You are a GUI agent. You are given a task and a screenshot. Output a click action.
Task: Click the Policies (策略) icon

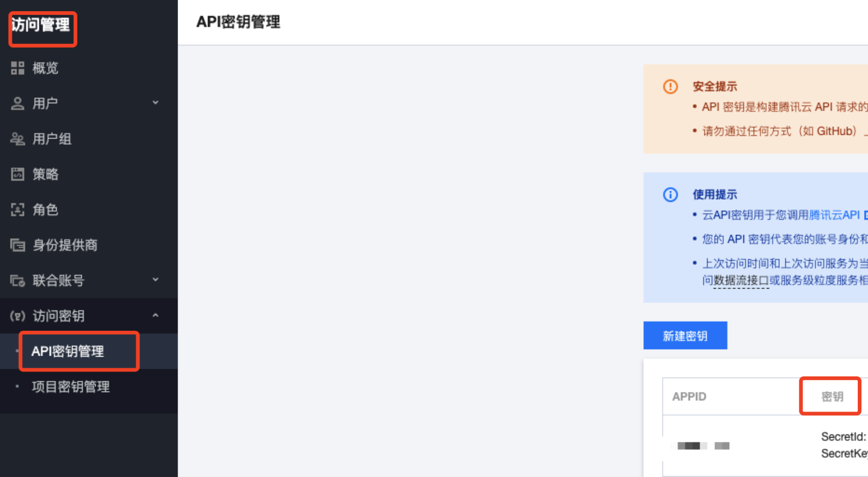18,174
